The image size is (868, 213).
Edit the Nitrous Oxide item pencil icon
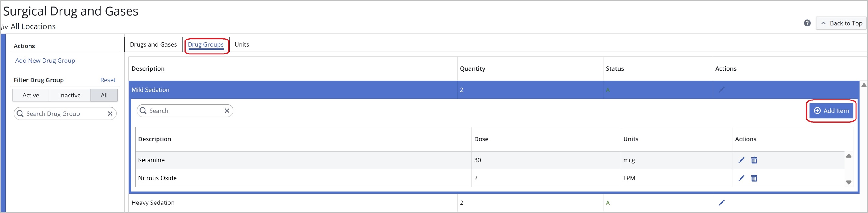coord(741,178)
